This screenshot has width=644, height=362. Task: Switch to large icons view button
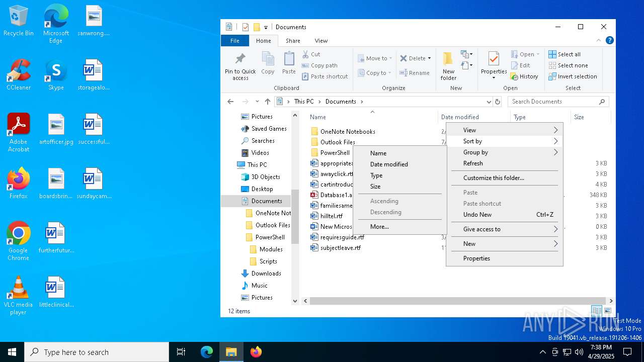pyautogui.click(x=608, y=311)
